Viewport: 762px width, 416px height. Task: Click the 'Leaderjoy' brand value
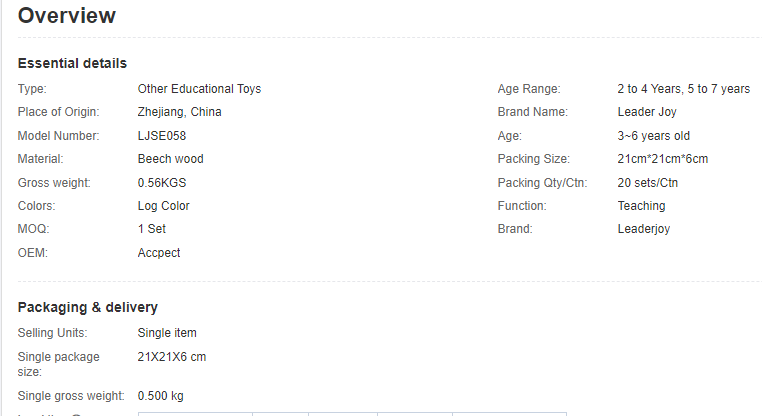644,229
